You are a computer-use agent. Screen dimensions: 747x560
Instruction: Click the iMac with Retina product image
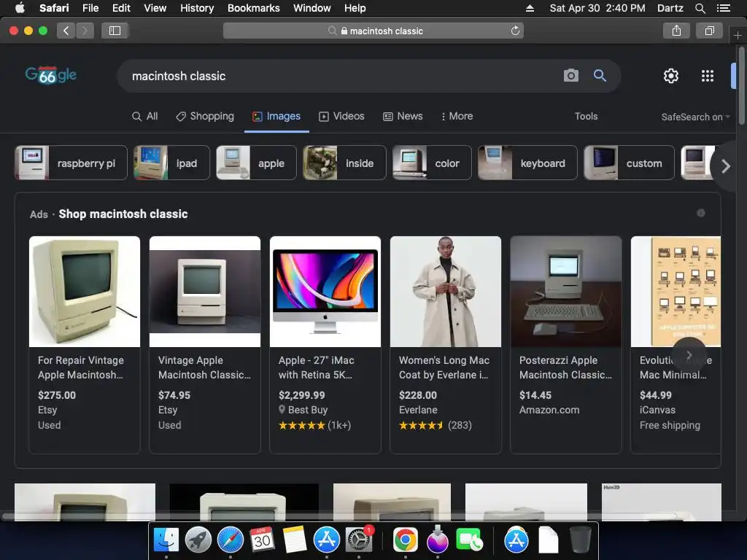tap(325, 292)
